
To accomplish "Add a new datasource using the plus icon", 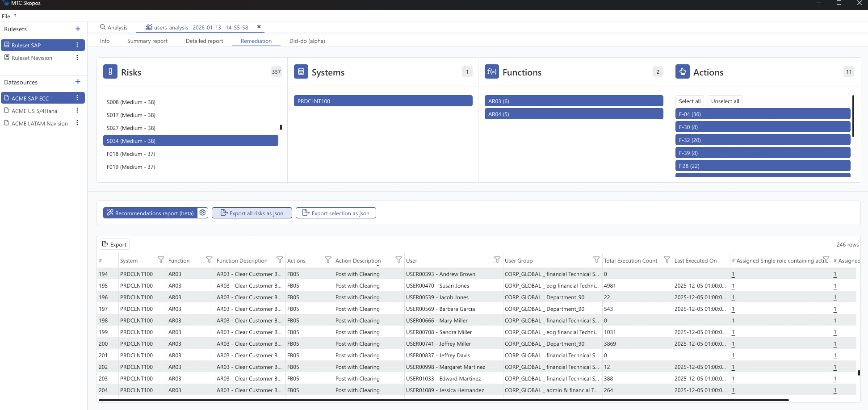I will tap(77, 82).
